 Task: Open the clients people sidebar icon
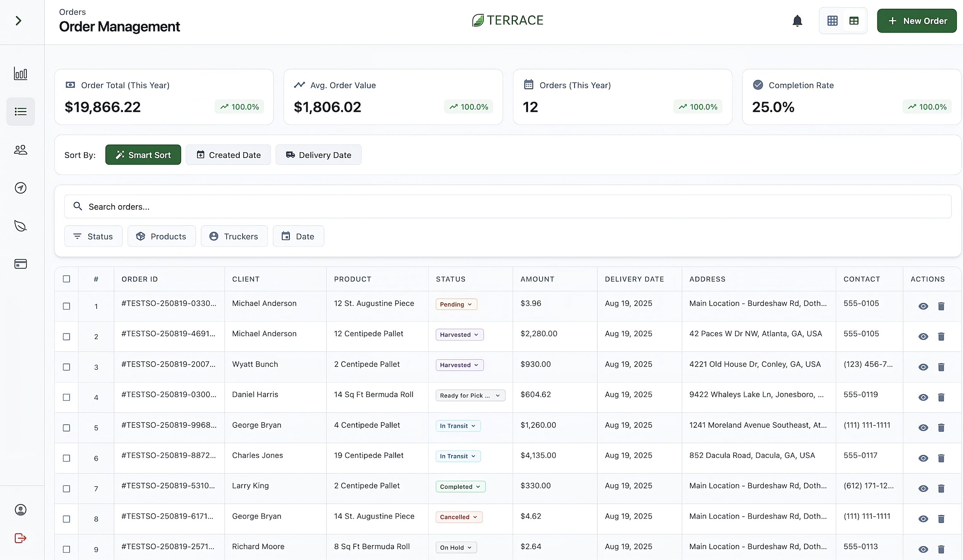point(21,150)
